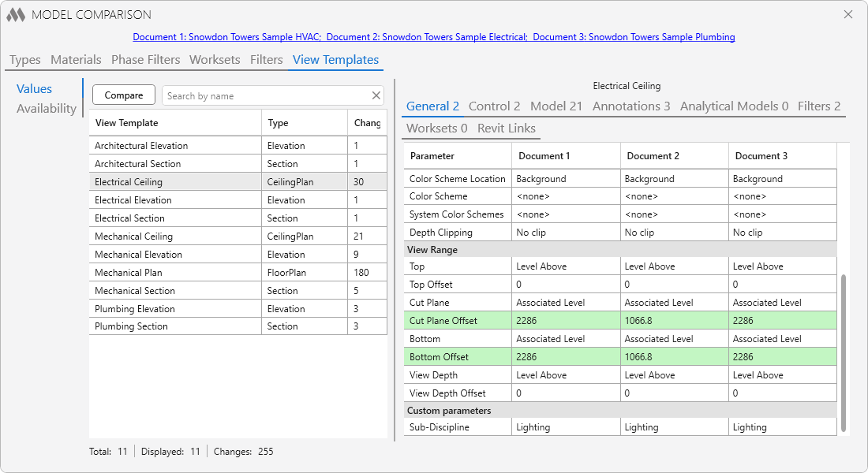Click the FloorPlan type cell
868x473 pixels.
pyautogui.click(x=304, y=272)
